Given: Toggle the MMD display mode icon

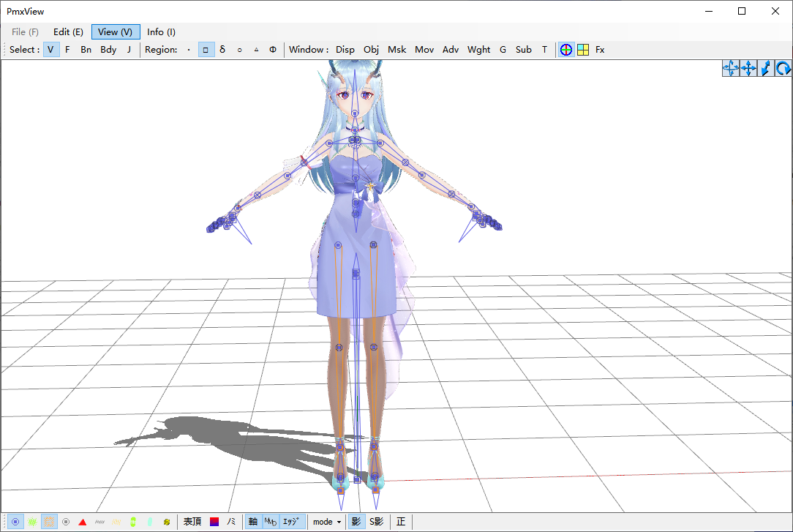Looking at the screenshot, I should (x=271, y=522).
